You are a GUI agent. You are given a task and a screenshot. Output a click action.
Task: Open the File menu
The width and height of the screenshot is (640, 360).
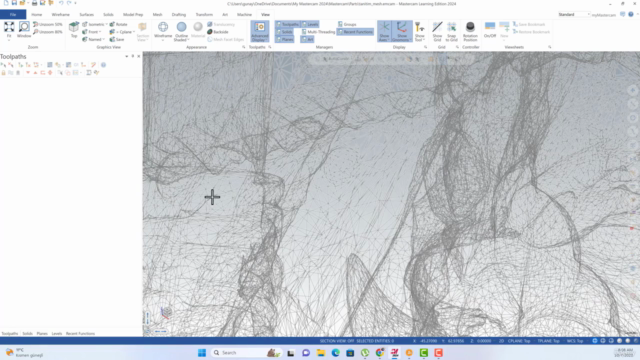pyautogui.click(x=13, y=15)
